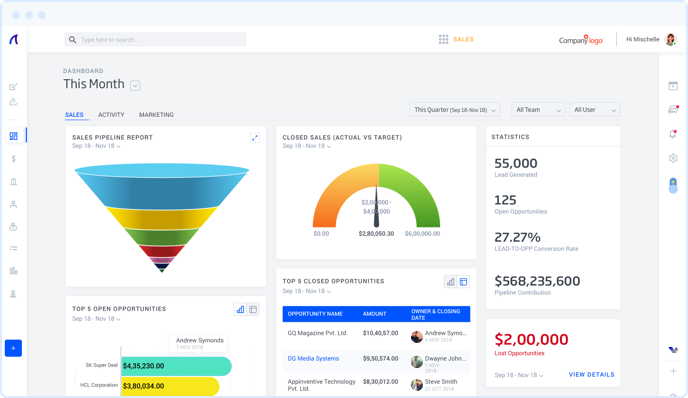This screenshot has width=688, height=398.
Task: Open the This Month dropdown arrow
Action: [135, 86]
